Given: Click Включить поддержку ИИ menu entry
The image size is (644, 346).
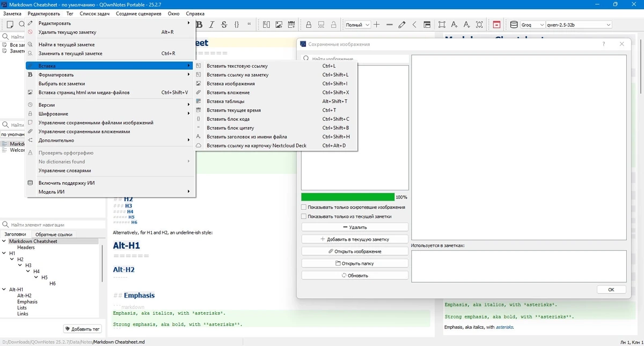Looking at the screenshot, I should (109, 183).
